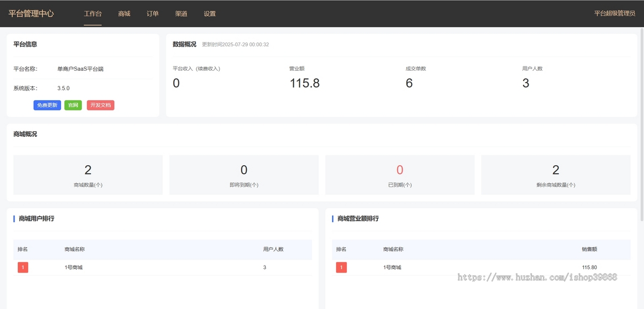Click the red rank 1 badge in user ranking
644x309 pixels.
tap(23, 267)
